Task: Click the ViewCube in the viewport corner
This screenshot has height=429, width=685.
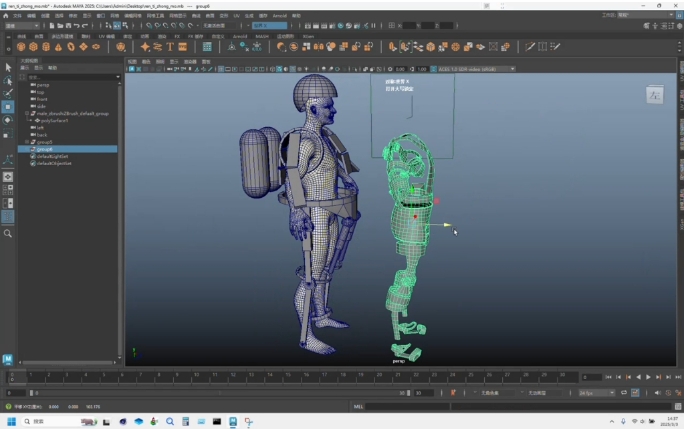Action: coord(655,95)
